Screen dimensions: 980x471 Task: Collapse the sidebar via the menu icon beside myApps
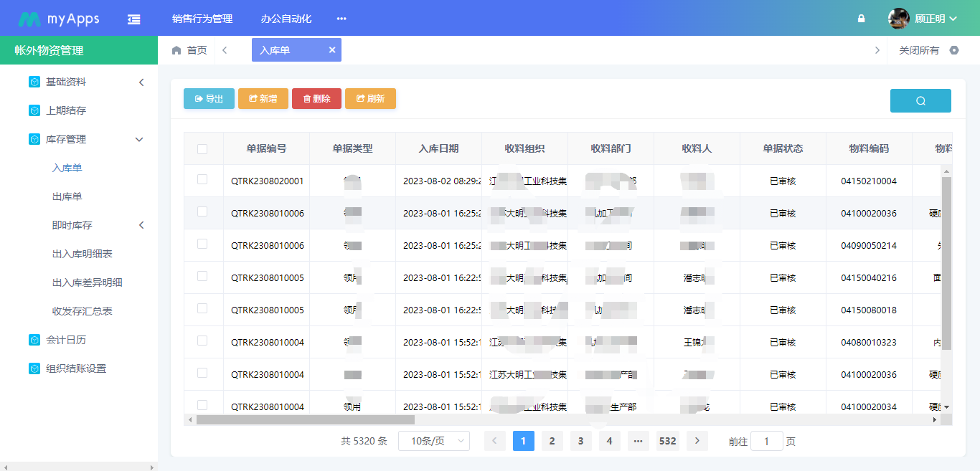click(x=133, y=18)
